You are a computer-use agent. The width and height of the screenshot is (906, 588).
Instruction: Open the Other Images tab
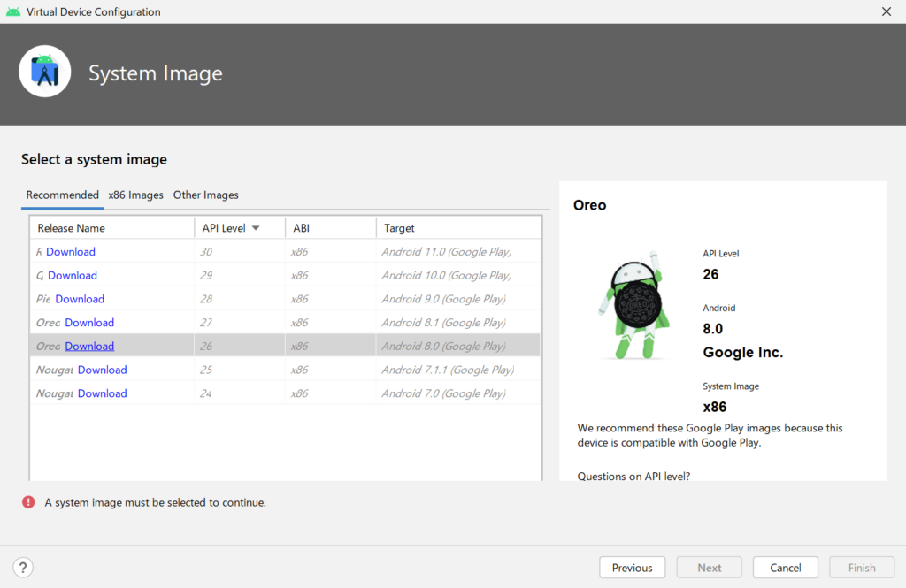(205, 195)
